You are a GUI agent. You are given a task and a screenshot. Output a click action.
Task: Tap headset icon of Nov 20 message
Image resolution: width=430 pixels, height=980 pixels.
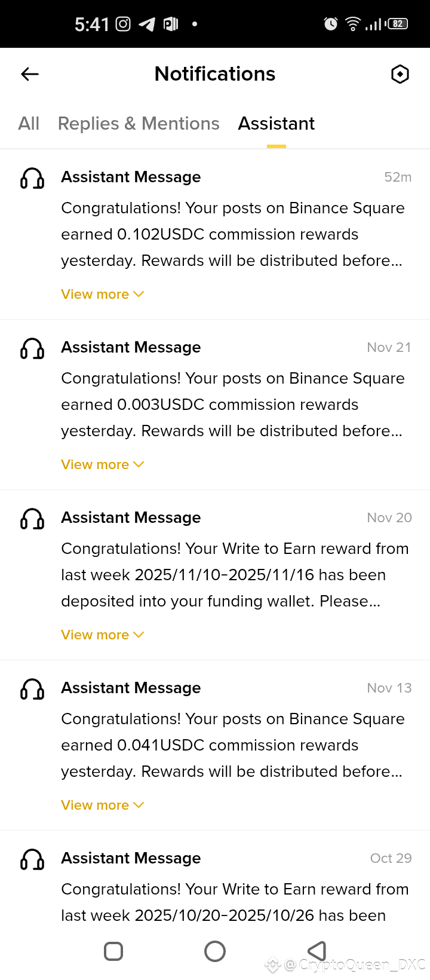[32, 519]
